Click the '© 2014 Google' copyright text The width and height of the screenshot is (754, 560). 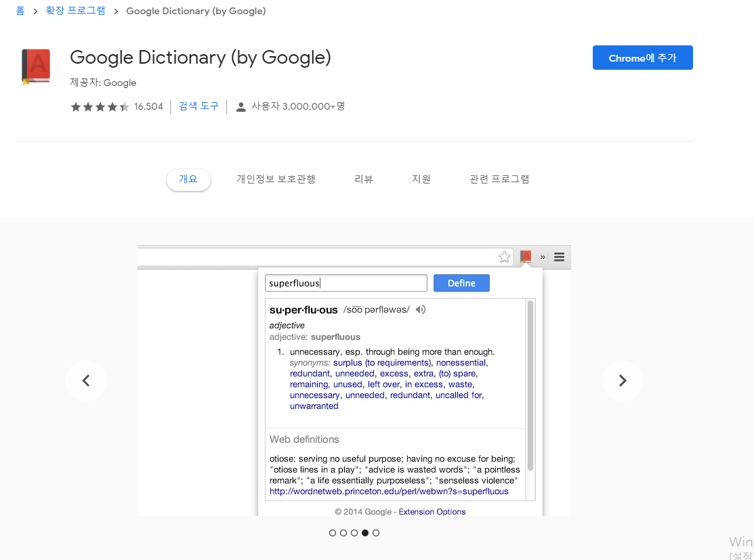click(x=363, y=512)
